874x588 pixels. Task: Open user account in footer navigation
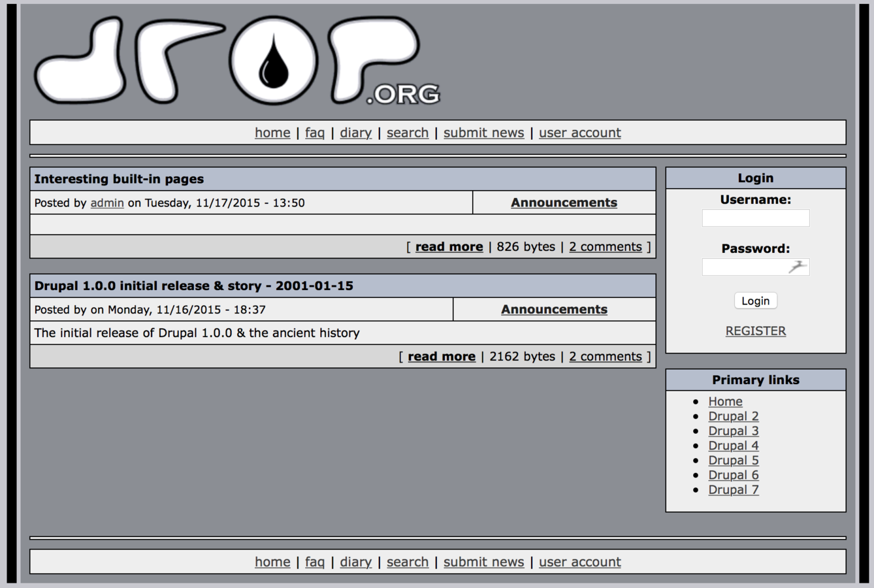coord(579,562)
